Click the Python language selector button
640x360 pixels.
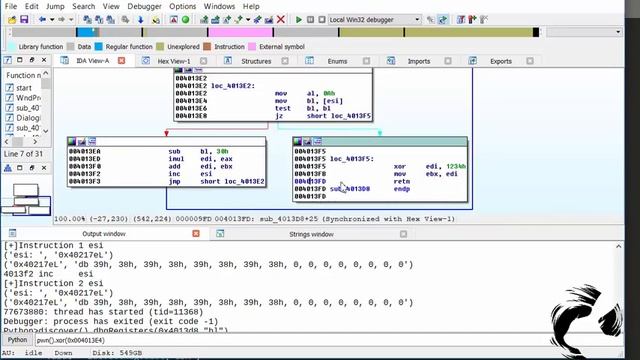tap(17, 340)
